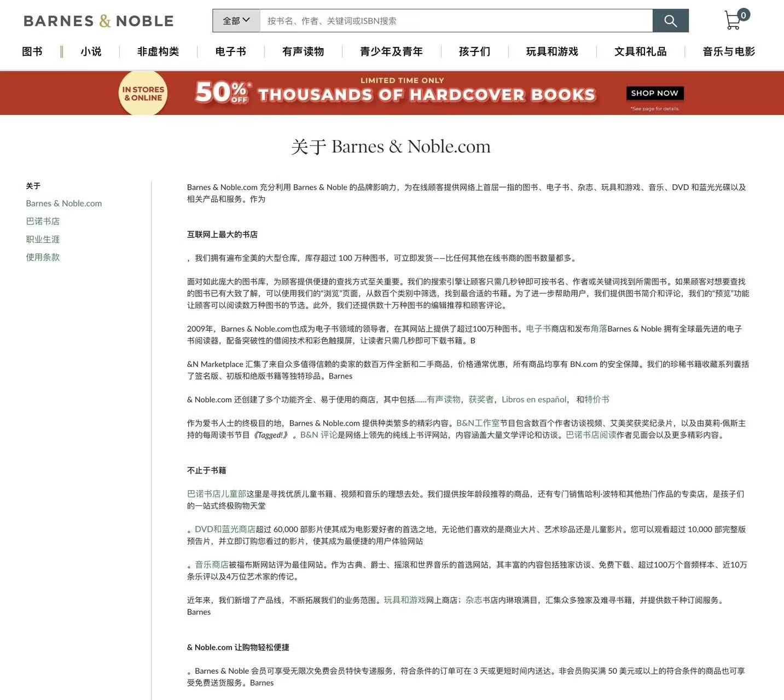Visit the DVD和蓝光商店 link

tap(225, 529)
